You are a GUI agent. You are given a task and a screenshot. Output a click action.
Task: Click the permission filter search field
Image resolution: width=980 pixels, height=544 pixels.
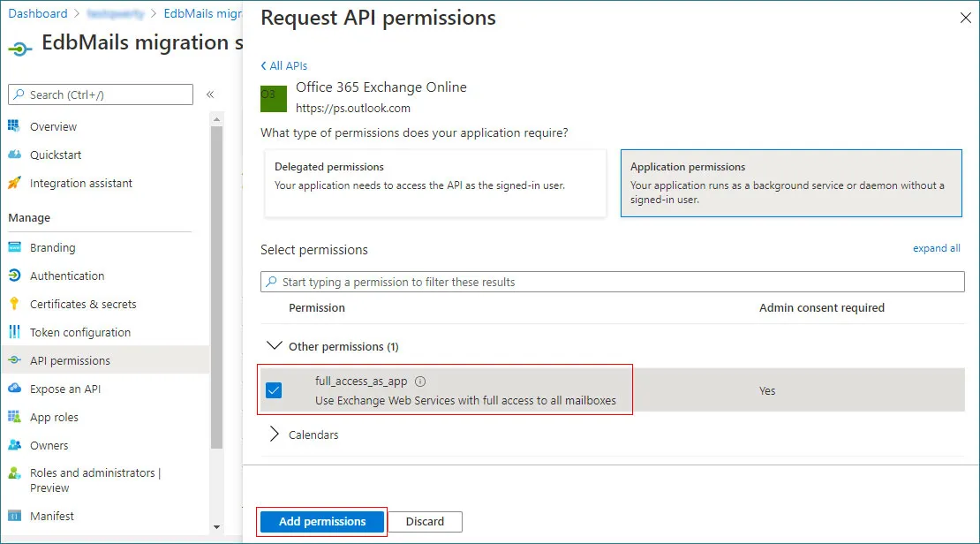point(613,282)
